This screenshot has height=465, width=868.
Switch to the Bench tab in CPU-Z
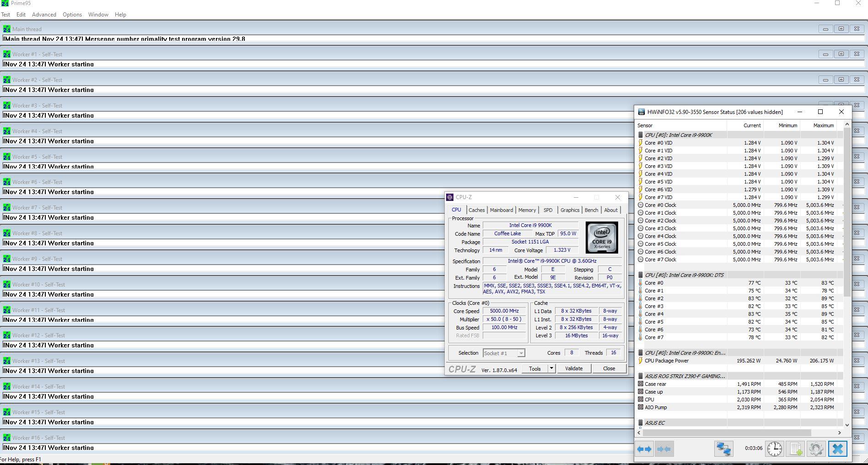coord(591,210)
